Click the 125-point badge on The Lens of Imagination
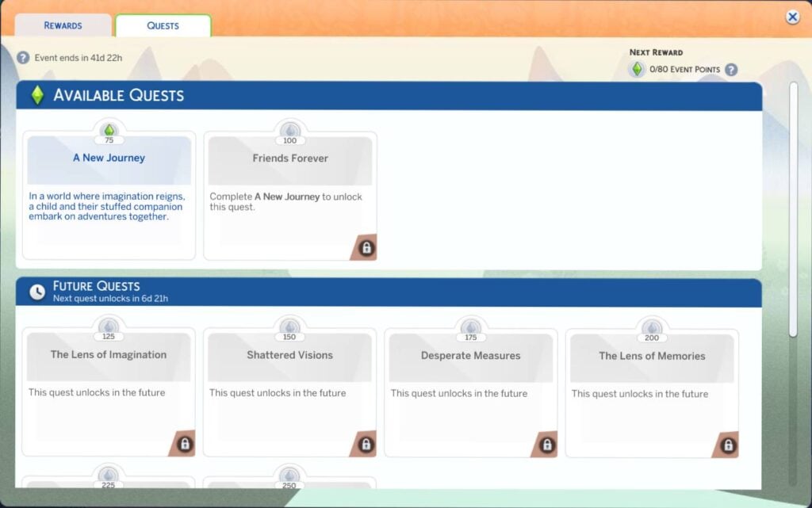This screenshot has height=508, width=812. [108, 328]
